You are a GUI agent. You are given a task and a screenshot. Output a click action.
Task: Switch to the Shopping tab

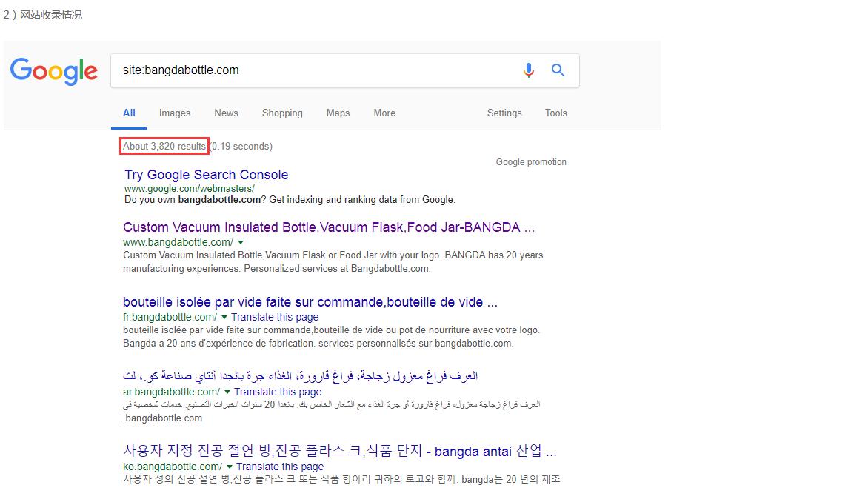click(282, 113)
